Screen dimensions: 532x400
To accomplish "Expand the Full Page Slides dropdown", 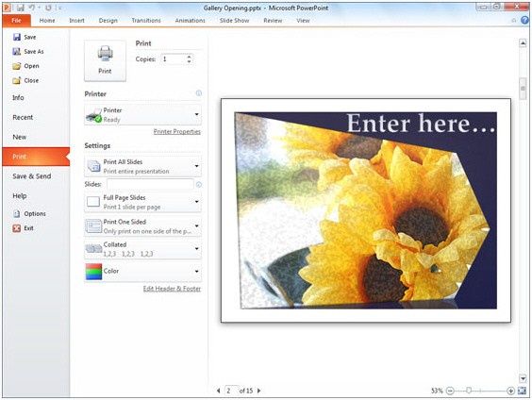I will coord(142,202).
